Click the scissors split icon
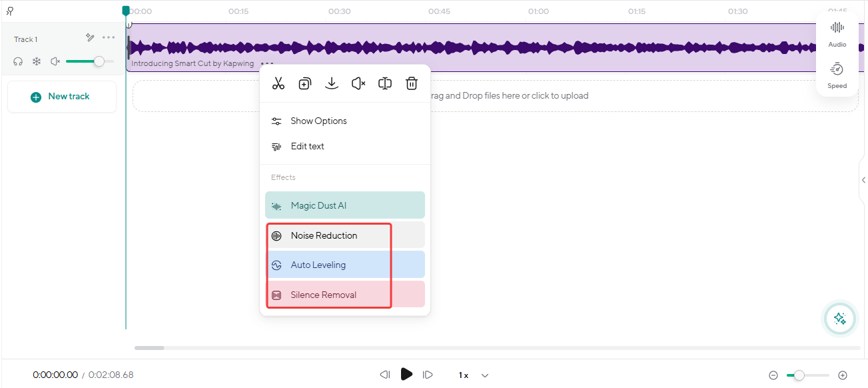 (278, 83)
